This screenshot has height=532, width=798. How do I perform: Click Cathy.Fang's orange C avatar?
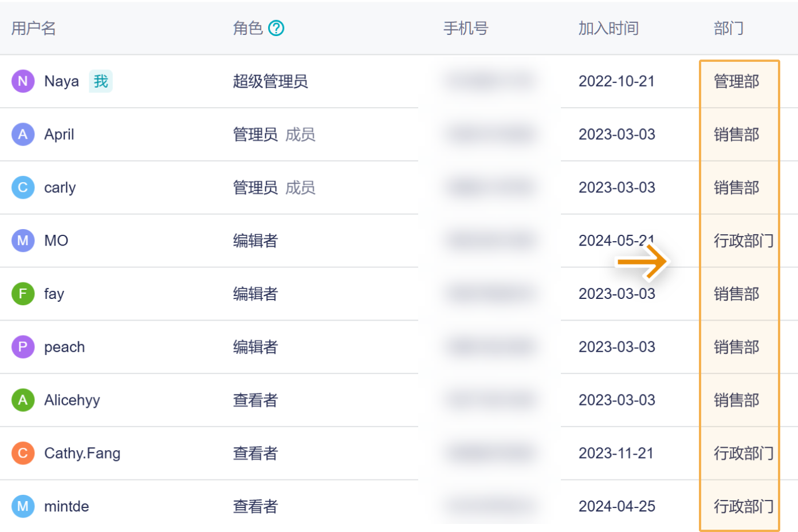click(23, 454)
